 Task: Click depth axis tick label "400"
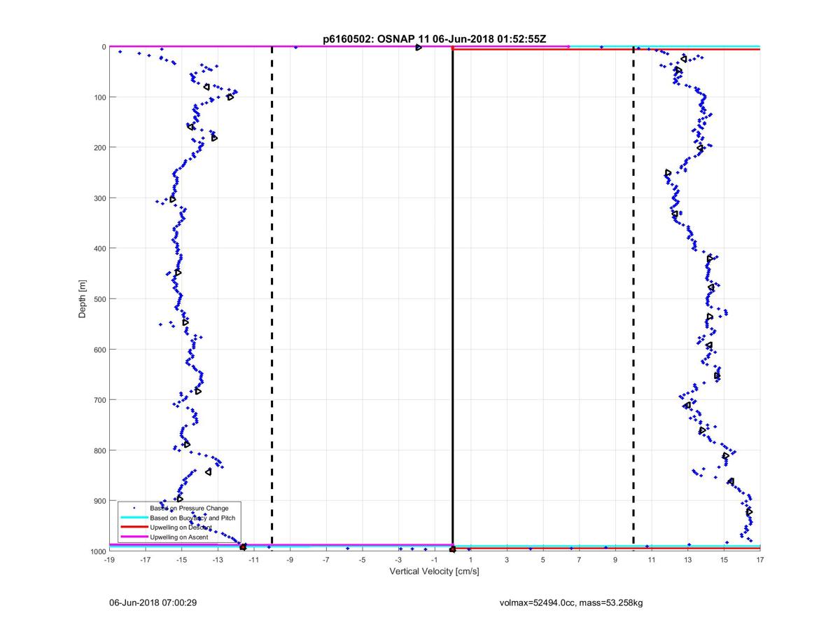pyautogui.click(x=99, y=249)
